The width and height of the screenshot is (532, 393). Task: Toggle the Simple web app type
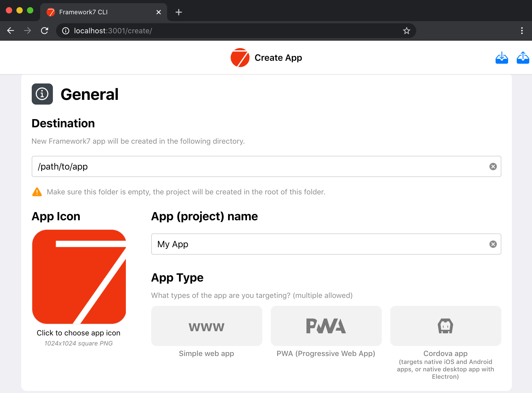point(207,326)
